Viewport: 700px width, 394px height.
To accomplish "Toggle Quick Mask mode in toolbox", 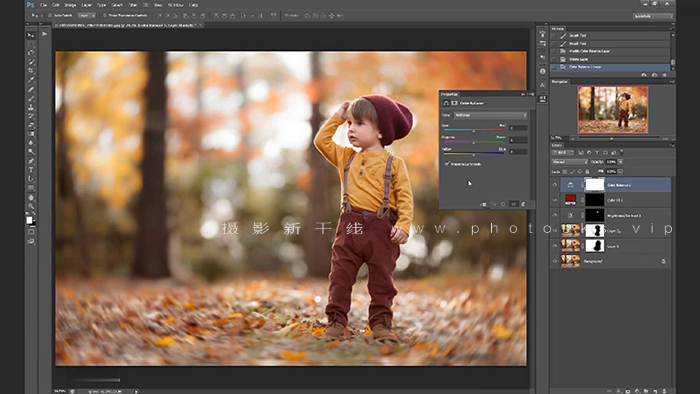I will point(31,232).
